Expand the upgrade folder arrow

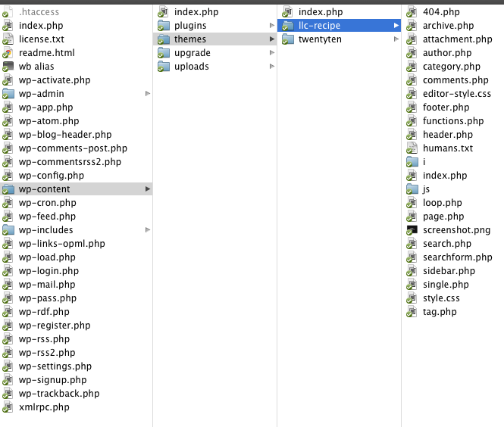click(272, 53)
